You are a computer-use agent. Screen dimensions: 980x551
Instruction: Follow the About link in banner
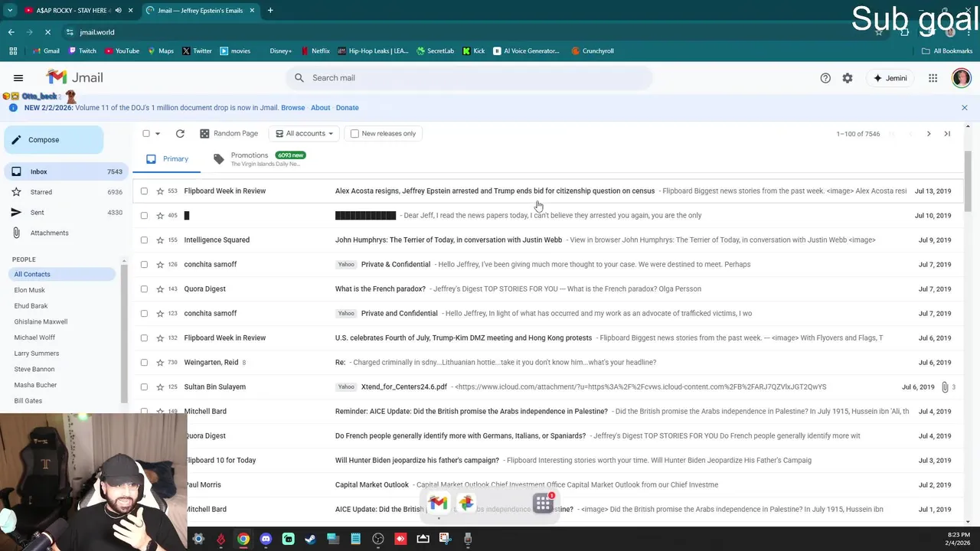click(x=320, y=108)
